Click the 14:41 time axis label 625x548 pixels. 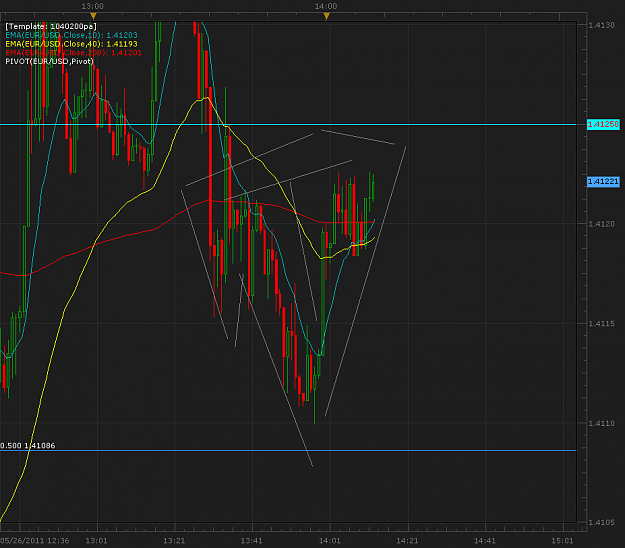(485, 541)
